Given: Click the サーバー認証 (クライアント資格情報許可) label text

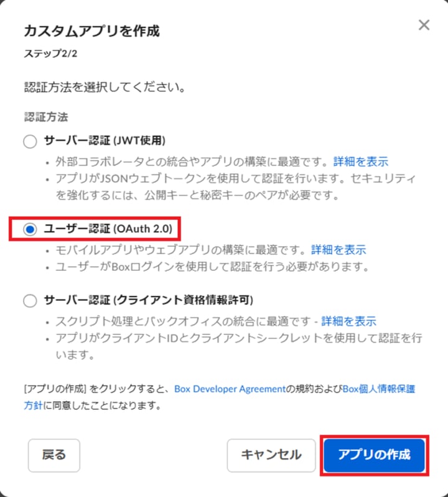Looking at the screenshot, I should pos(149,300).
